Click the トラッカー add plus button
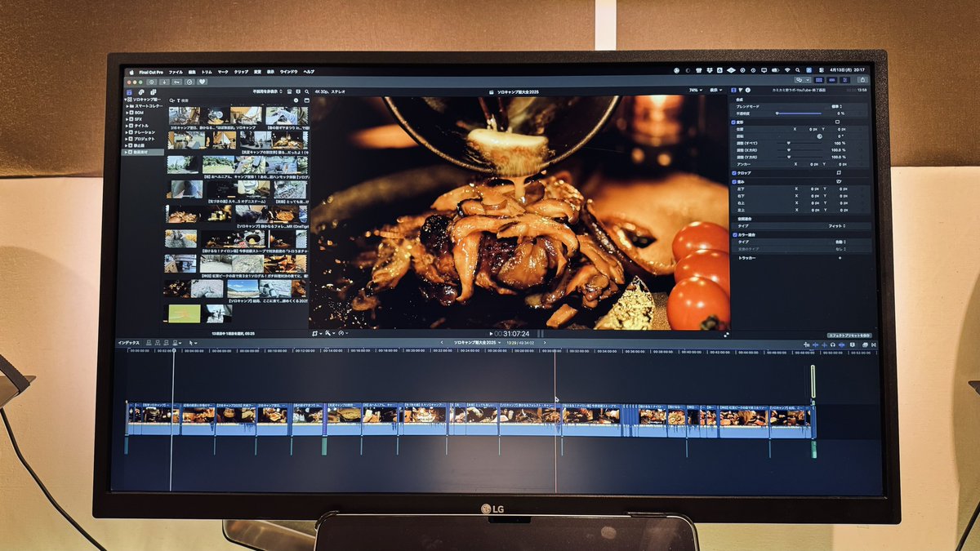This screenshot has width=980, height=551. (x=840, y=258)
